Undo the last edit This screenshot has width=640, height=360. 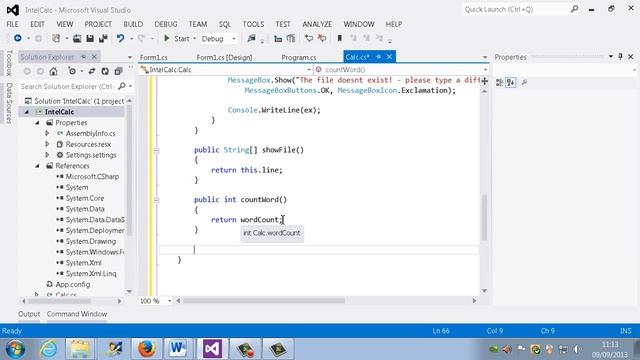pos(120,38)
